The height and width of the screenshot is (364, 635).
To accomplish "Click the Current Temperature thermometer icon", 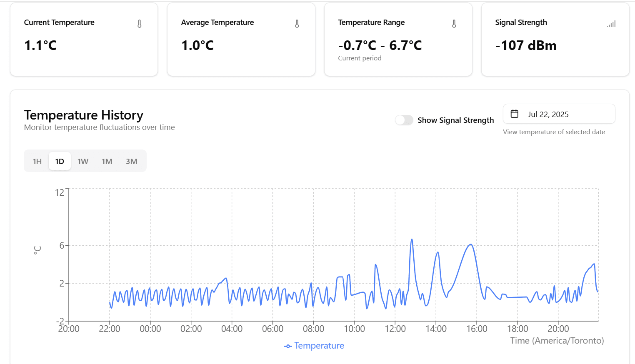I will pos(139,24).
